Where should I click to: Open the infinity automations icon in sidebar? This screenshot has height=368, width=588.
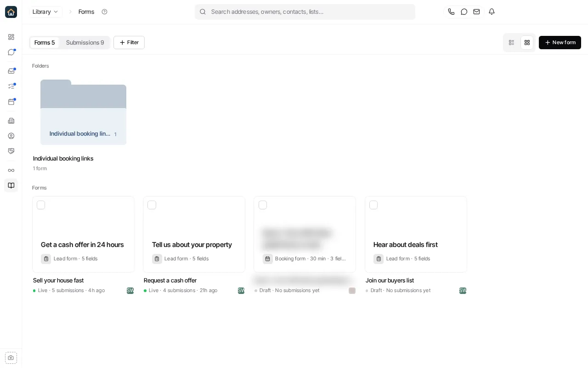pos(11,170)
